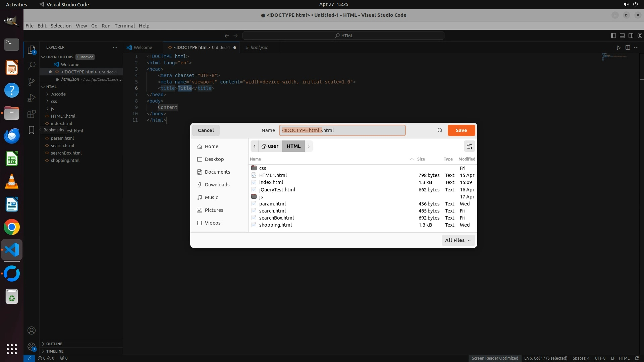Open Source Control view icon
644x362 pixels.
32,81
